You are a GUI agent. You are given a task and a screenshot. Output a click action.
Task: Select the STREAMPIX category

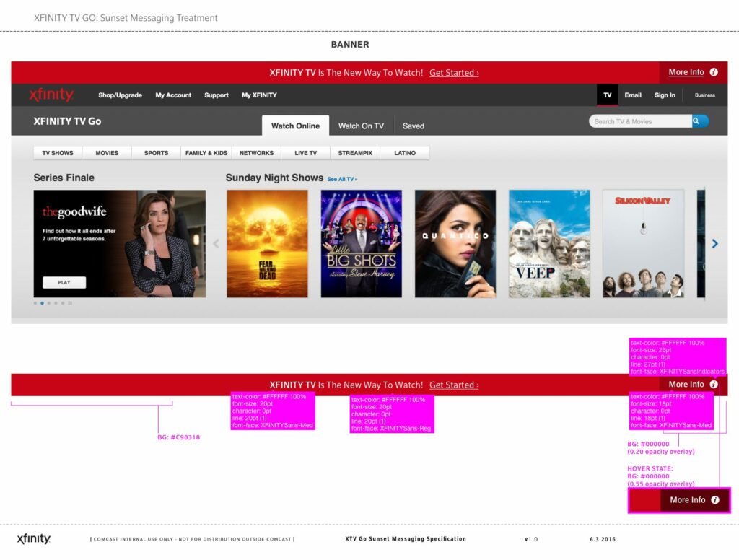pyautogui.click(x=355, y=153)
